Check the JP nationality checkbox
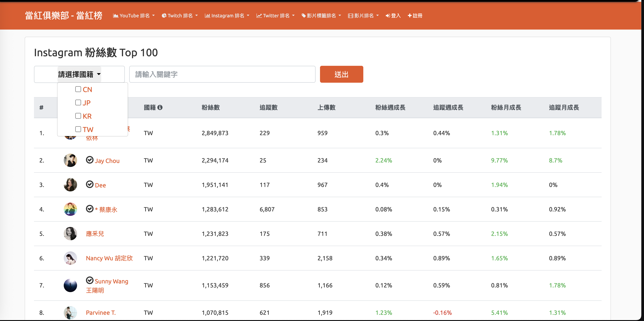 (x=78, y=102)
